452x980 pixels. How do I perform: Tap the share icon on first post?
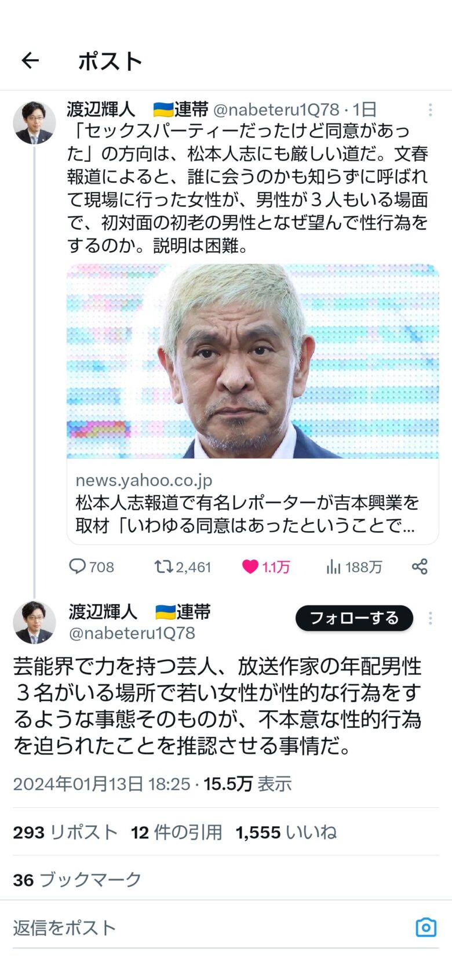tap(420, 567)
